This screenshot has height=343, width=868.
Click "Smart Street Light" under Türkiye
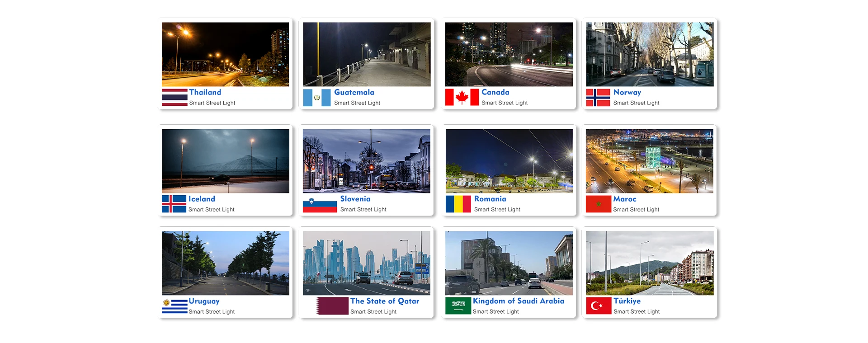tap(637, 312)
